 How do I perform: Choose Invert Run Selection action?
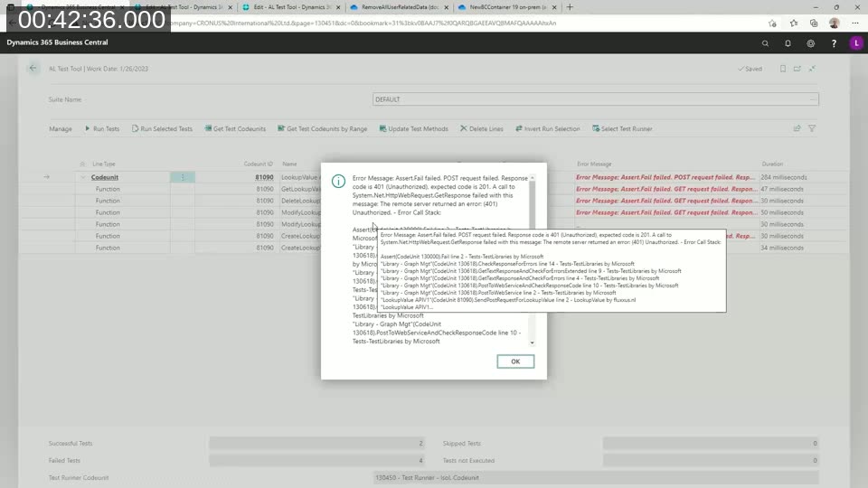(x=548, y=129)
